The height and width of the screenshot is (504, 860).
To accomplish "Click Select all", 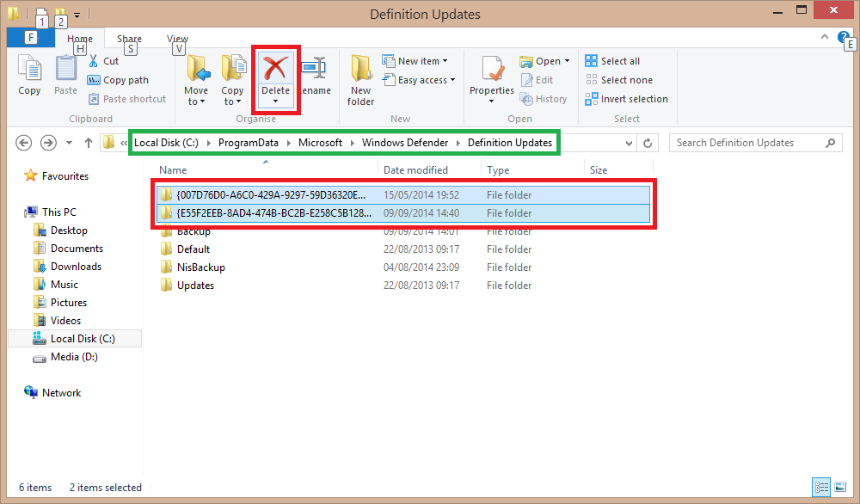I will (612, 61).
